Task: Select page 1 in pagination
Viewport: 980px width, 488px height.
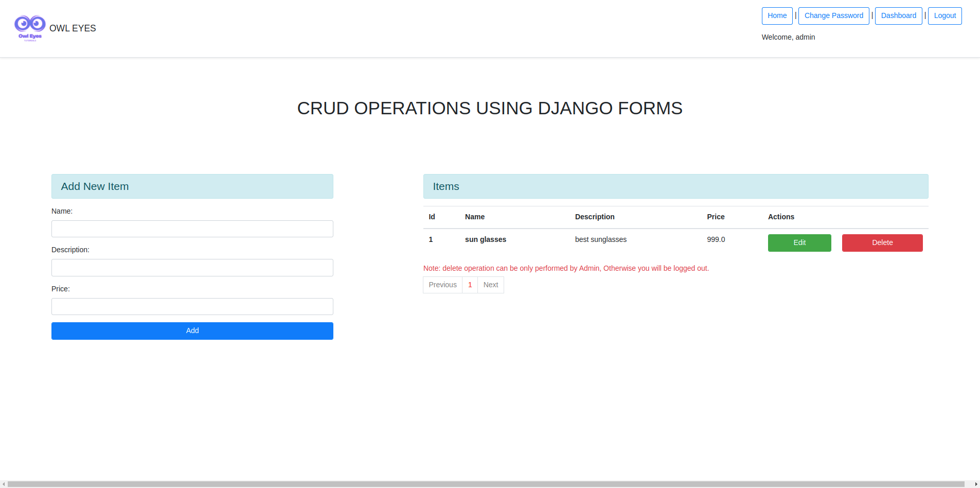Action: point(470,285)
